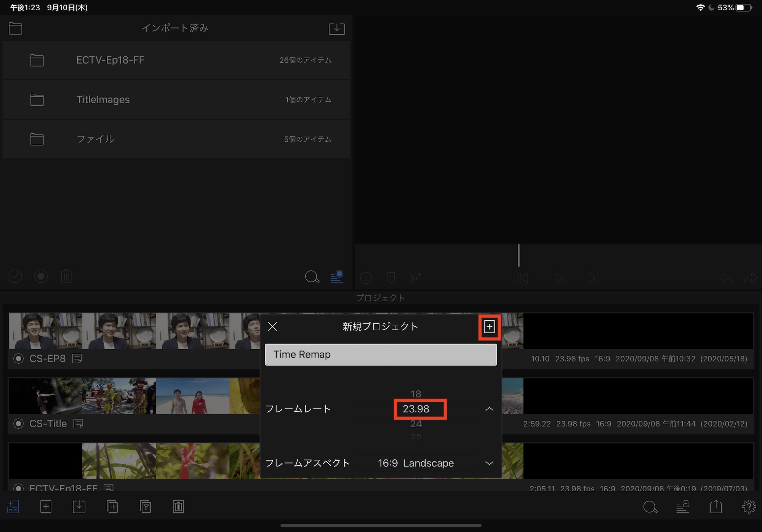Click the plus icon to create the new project
Screen dimensions: 762x532
coord(489,327)
